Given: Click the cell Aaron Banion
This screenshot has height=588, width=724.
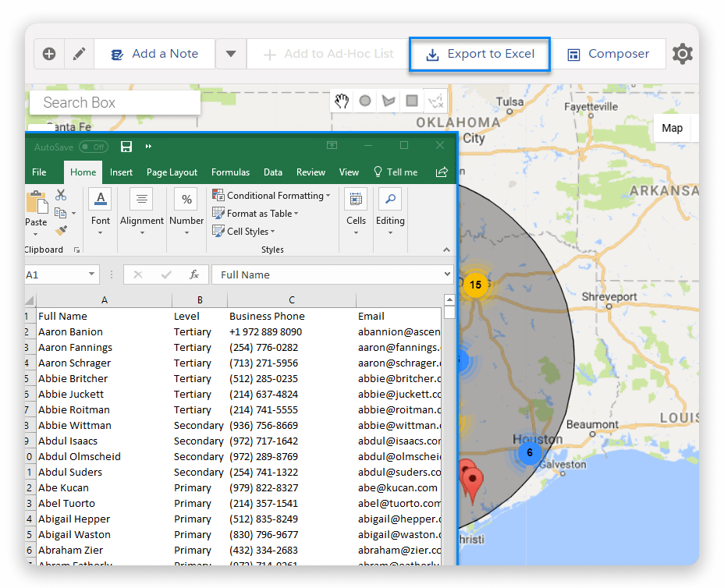Looking at the screenshot, I should [x=104, y=332].
